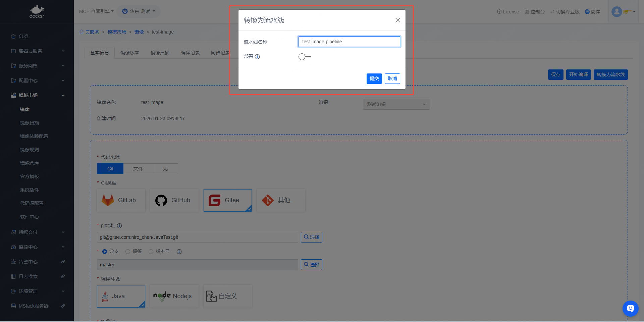Viewport: 644px width, 322px height.
Task: Expand the 容器云服务 sidebar menu
Action: click(x=37, y=51)
